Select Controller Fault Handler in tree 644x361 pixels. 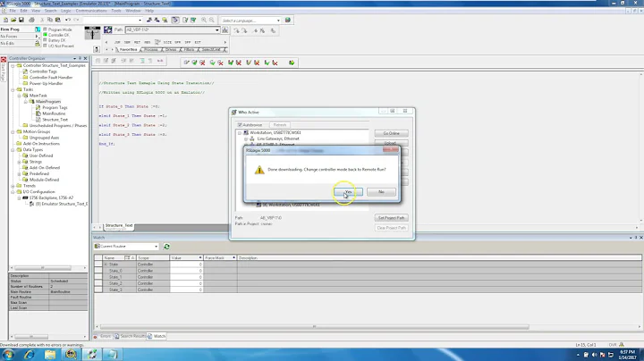click(51, 77)
